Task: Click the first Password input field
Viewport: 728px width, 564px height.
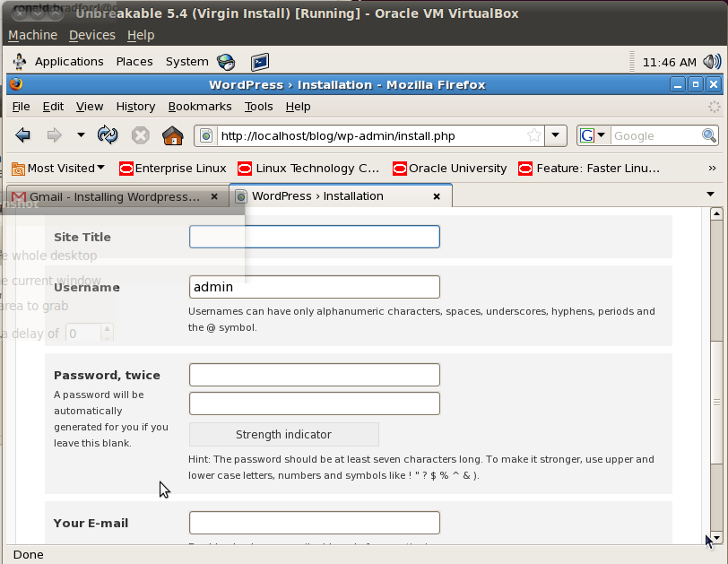Action: [315, 375]
